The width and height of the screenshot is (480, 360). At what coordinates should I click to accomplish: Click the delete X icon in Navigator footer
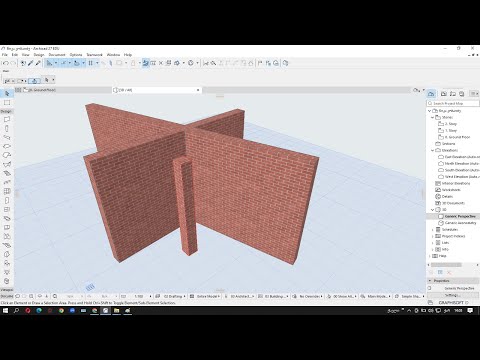pos(449,272)
